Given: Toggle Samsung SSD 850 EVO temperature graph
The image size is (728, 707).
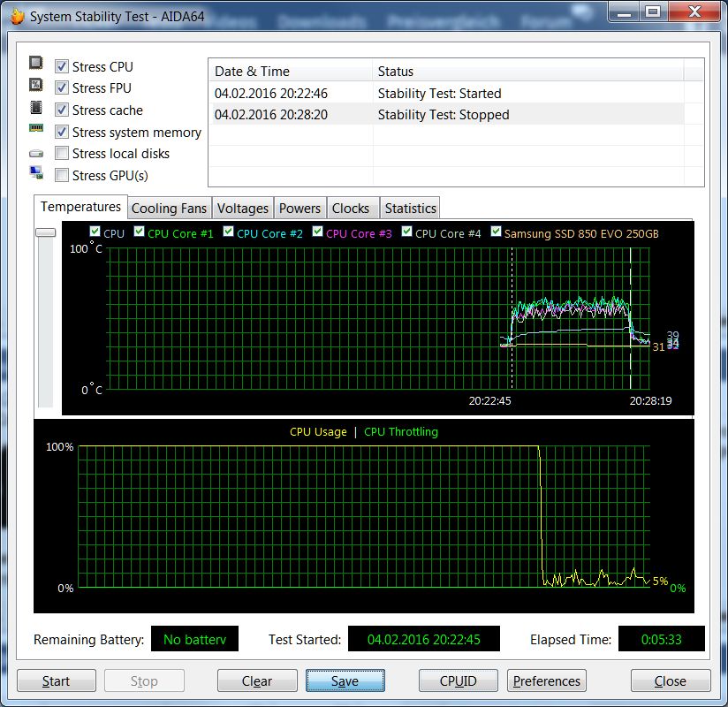Looking at the screenshot, I should click(x=496, y=232).
